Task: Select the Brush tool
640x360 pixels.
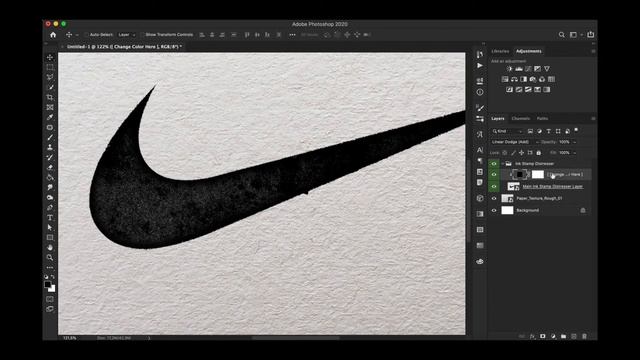Action: point(50,138)
